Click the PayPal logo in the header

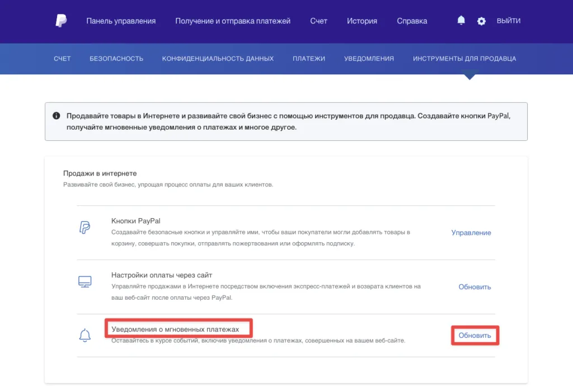[x=61, y=21]
